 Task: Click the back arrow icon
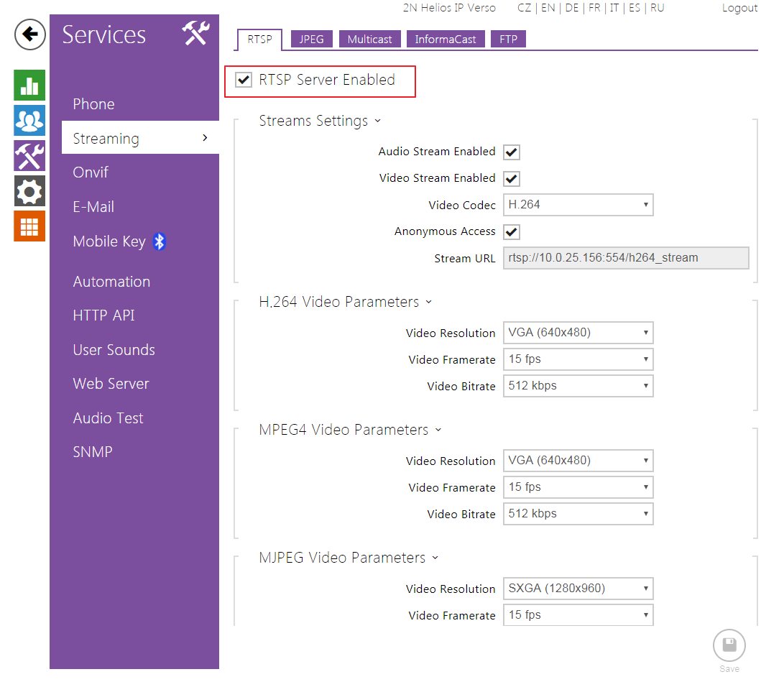click(29, 34)
